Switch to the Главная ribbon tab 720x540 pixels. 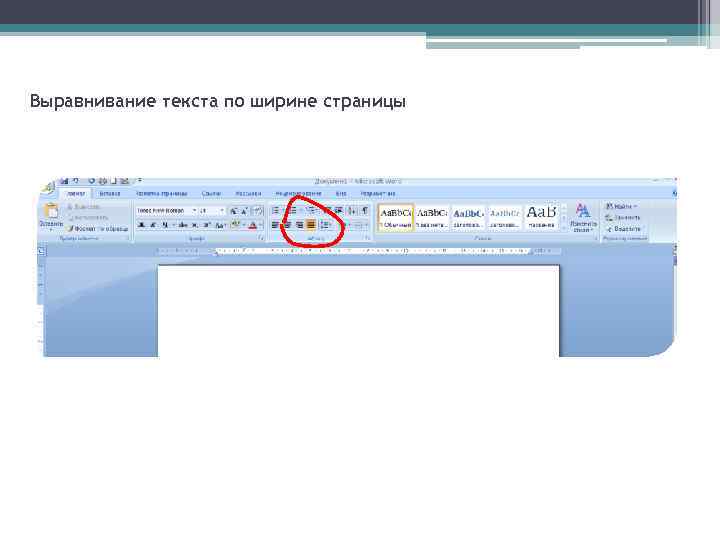point(76,194)
